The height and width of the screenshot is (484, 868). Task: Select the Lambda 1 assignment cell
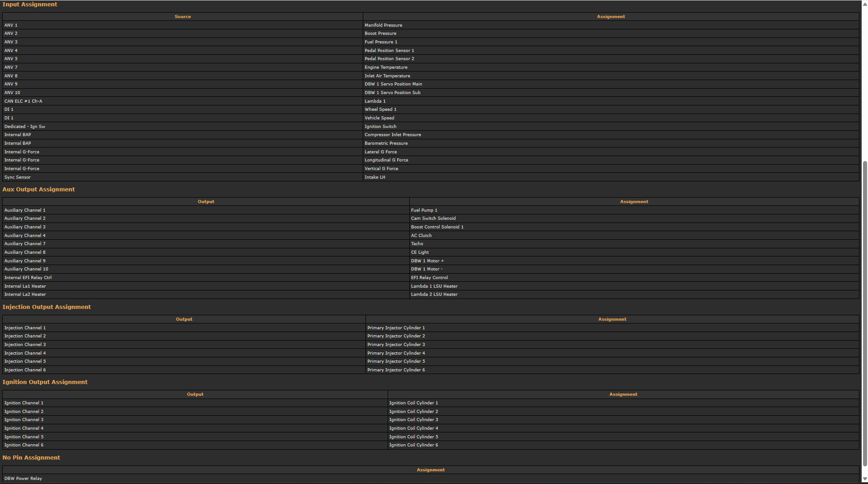coord(375,101)
